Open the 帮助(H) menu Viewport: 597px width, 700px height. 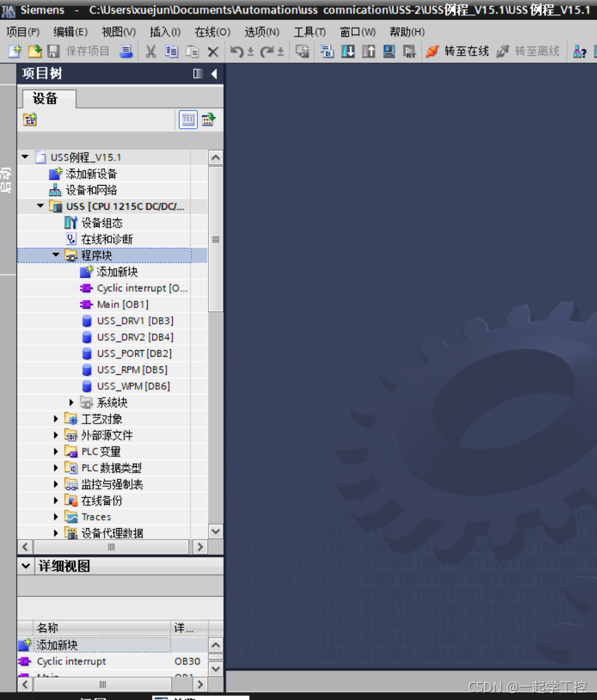tap(407, 32)
